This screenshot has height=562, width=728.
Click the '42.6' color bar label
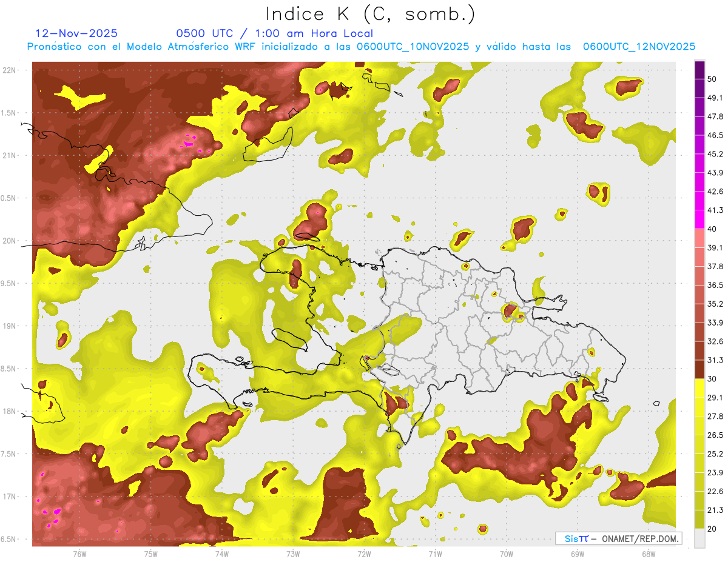pyautogui.click(x=715, y=192)
